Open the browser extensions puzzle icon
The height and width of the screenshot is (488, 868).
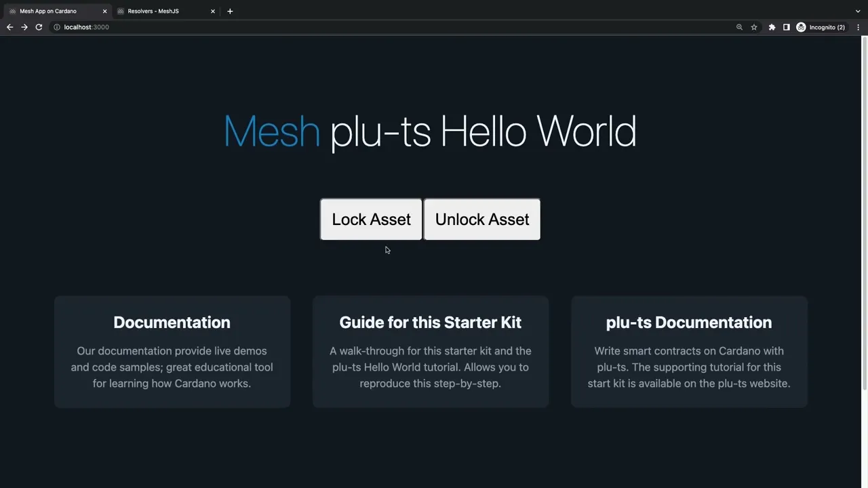click(772, 27)
